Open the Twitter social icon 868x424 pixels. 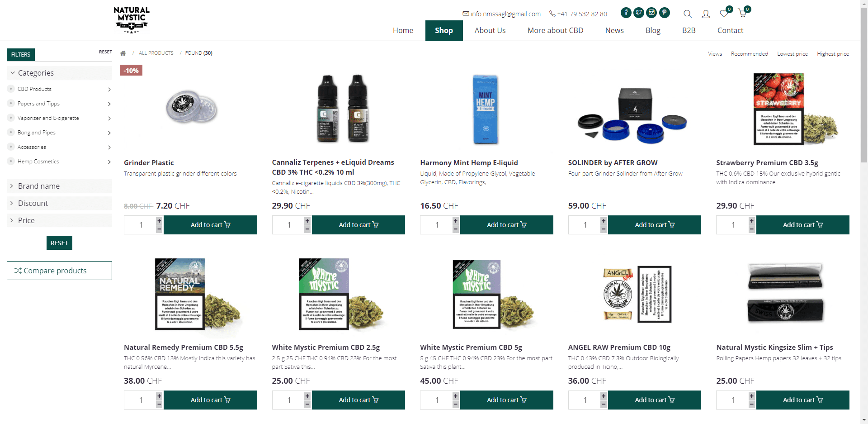point(639,13)
